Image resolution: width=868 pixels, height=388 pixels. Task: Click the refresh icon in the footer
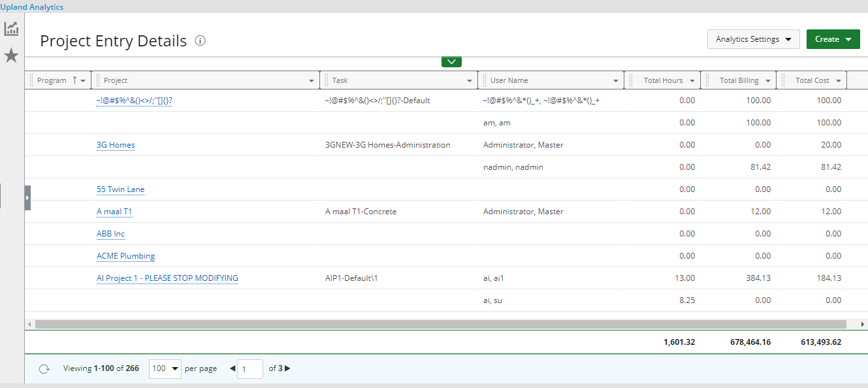(44, 368)
